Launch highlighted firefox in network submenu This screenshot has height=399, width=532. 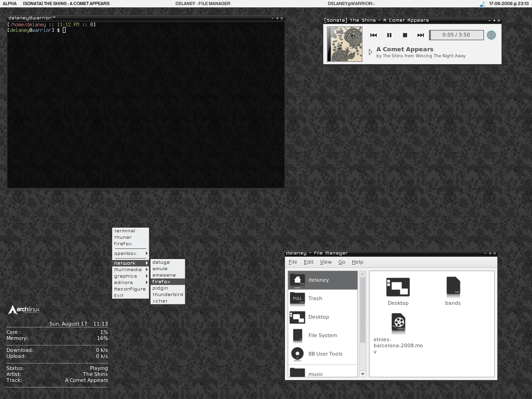(x=168, y=282)
